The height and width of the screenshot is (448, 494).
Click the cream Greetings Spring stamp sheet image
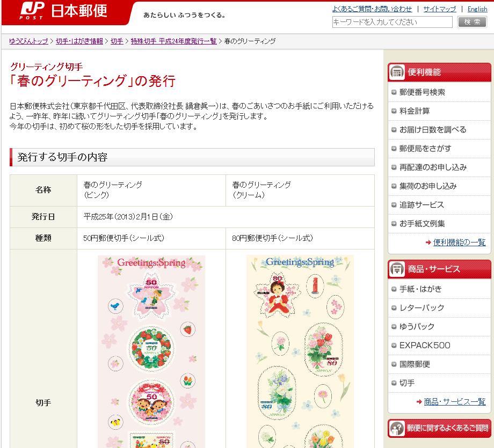pos(300,351)
